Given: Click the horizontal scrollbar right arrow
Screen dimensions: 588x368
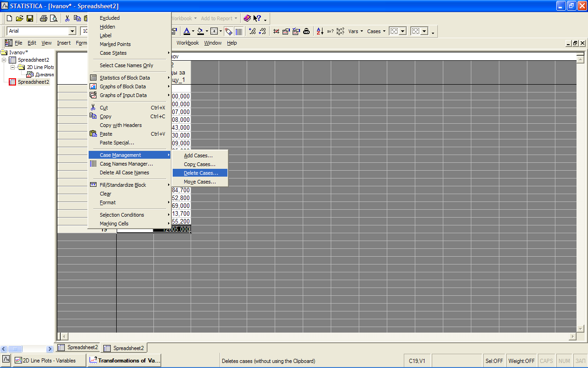Looking at the screenshot, I should (572, 337).
